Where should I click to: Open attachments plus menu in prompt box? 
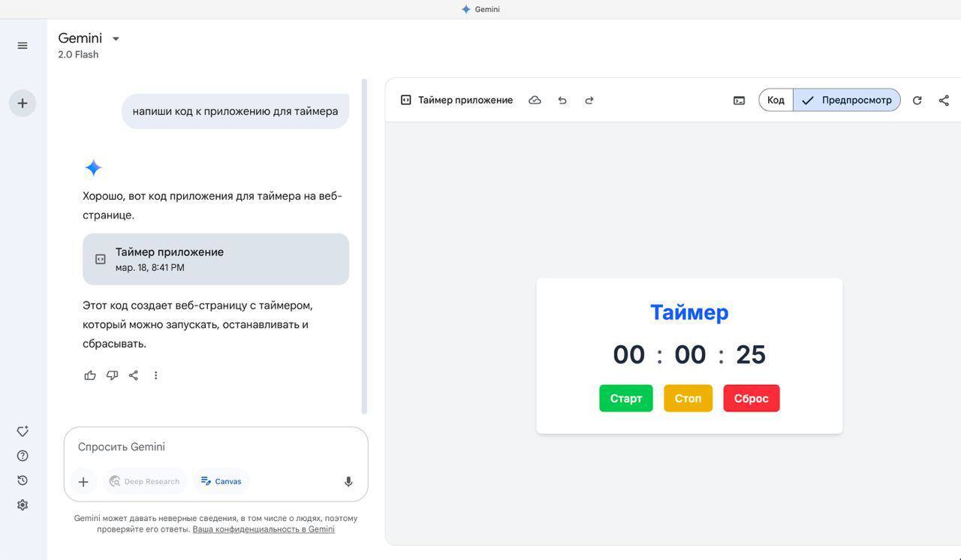click(83, 482)
